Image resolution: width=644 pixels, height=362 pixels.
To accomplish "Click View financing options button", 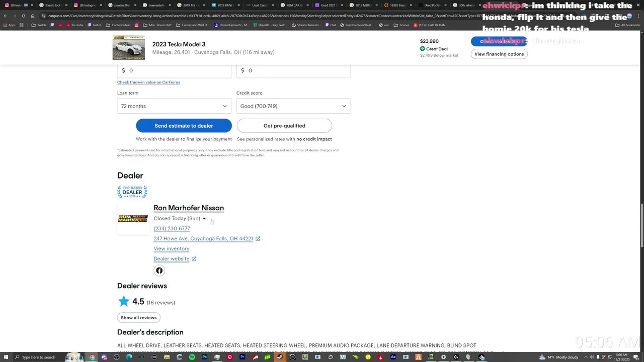I will pos(499,54).
